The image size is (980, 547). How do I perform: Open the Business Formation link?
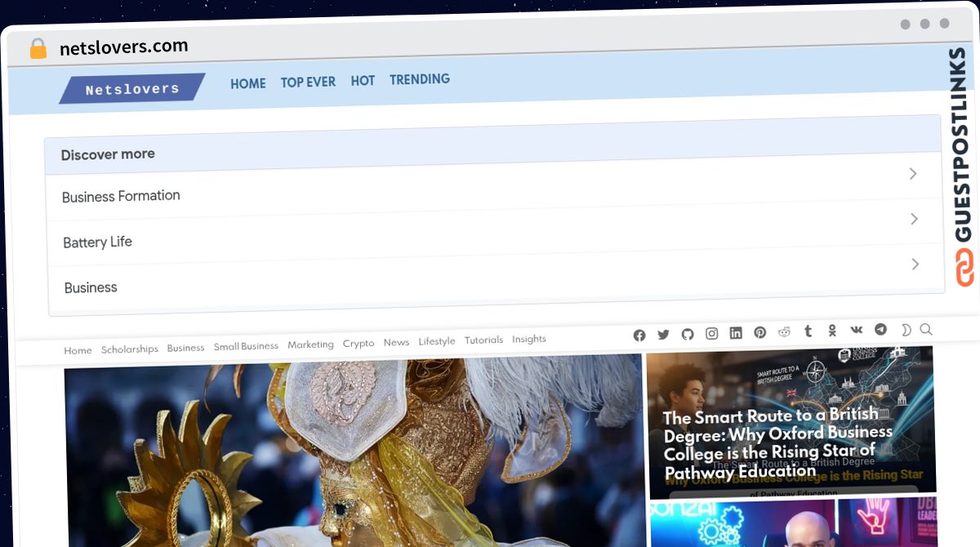(121, 196)
